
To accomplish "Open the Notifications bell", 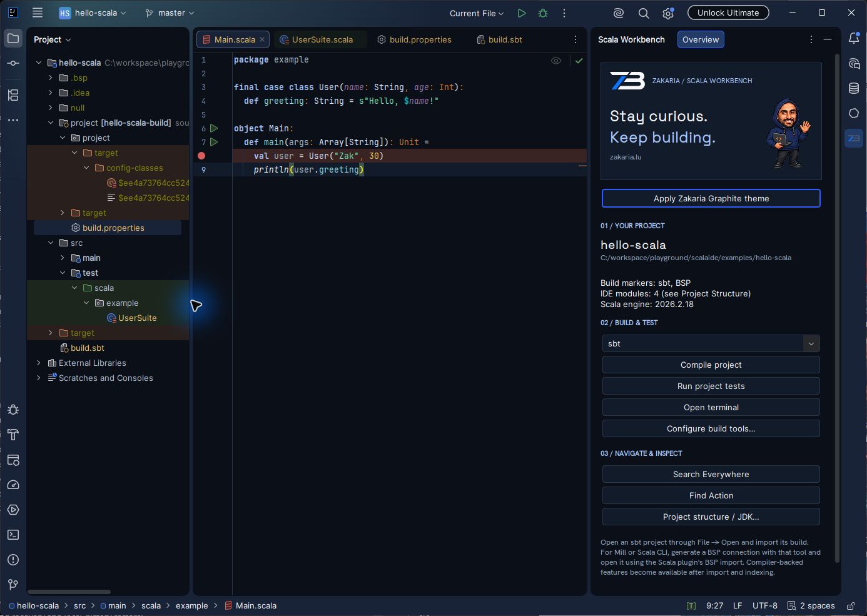I will click(x=854, y=38).
